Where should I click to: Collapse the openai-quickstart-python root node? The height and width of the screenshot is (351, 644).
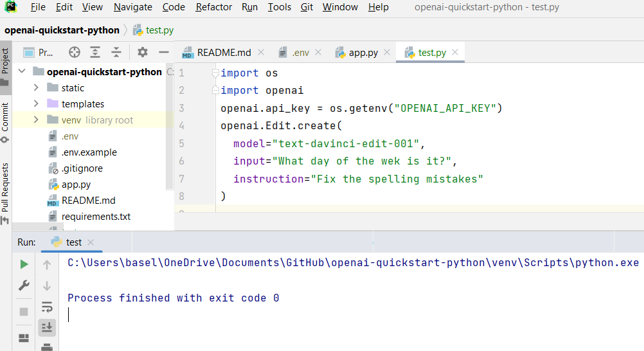[22, 72]
